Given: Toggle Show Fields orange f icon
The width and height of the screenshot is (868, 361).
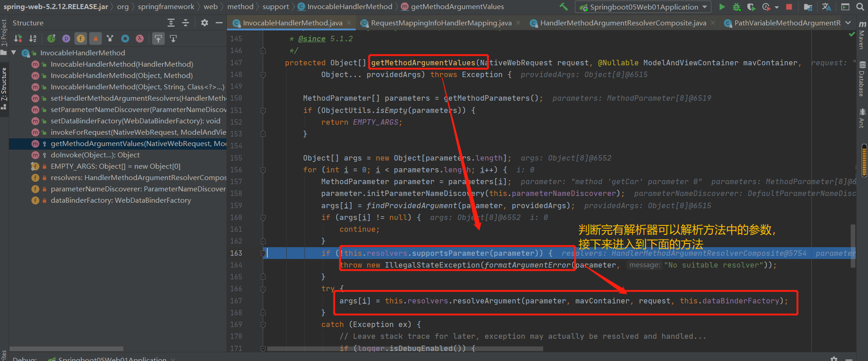Looking at the screenshot, I should point(81,39).
